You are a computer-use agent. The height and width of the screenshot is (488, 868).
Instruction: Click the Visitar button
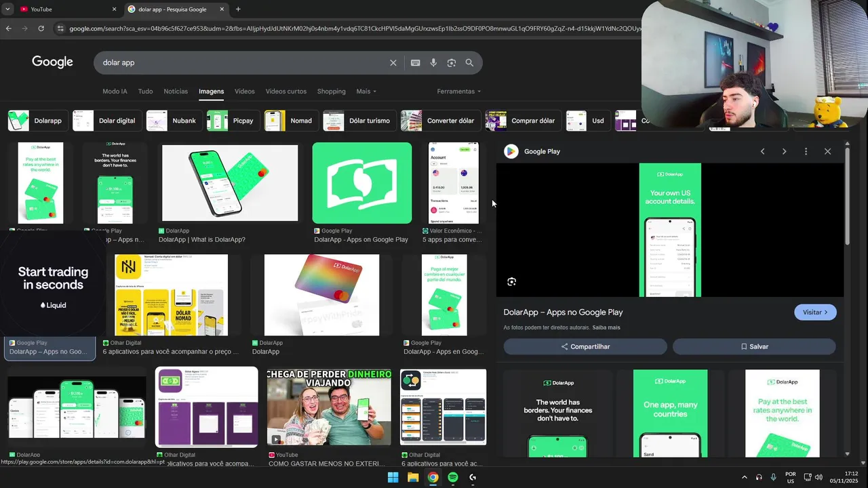815,312
